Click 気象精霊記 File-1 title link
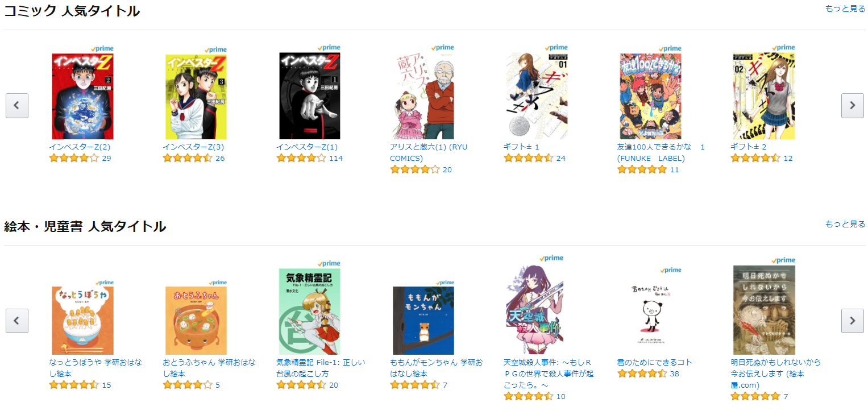Image resolution: width=868 pixels, height=415 pixels. 321,368
